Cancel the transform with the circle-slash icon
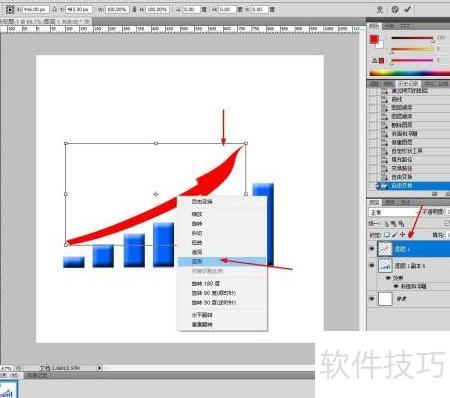450x398 pixels. point(395,9)
